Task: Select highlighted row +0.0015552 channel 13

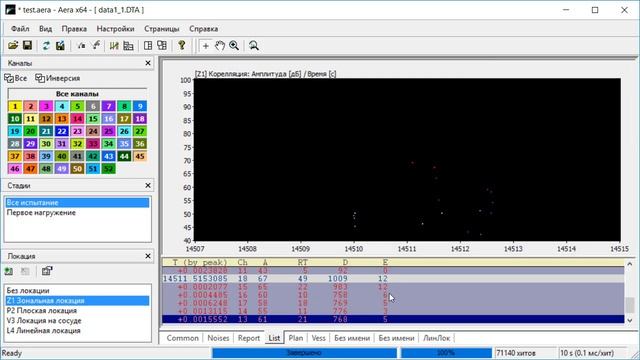Action: [393, 319]
